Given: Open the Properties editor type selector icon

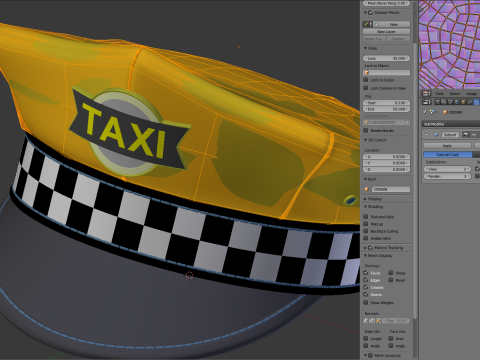Looking at the screenshot, I should point(426,102).
